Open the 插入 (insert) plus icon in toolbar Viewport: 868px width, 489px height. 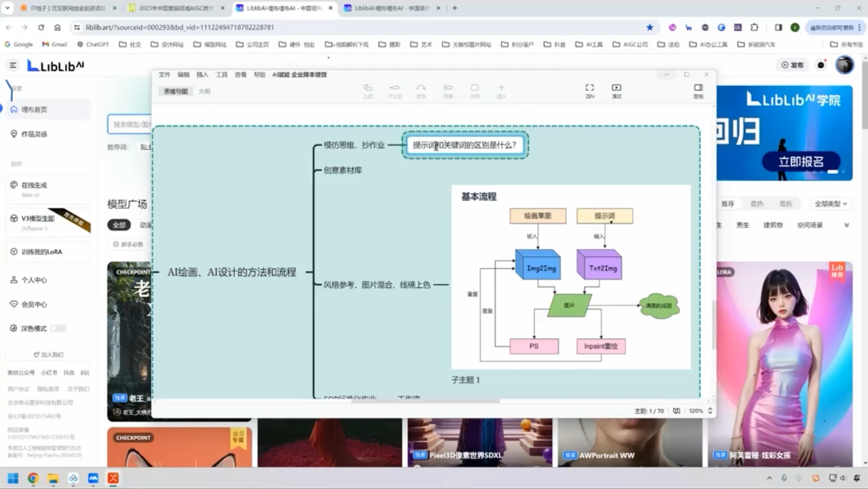pyautogui.click(x=502, y=89)
